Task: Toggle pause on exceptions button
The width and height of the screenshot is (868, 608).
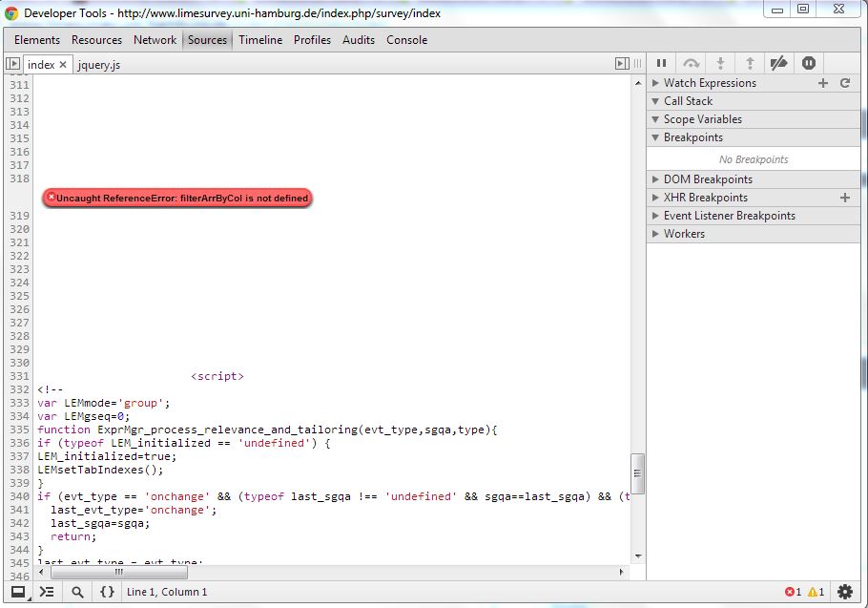Action: click(x=809, y=63)
